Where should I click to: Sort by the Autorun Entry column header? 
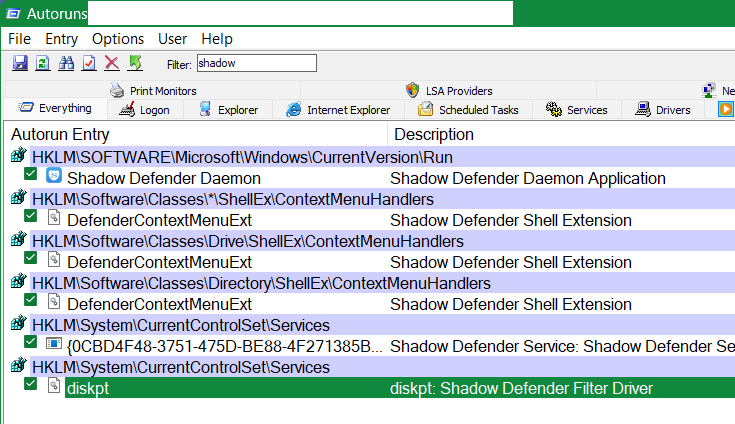click(196, 134)
